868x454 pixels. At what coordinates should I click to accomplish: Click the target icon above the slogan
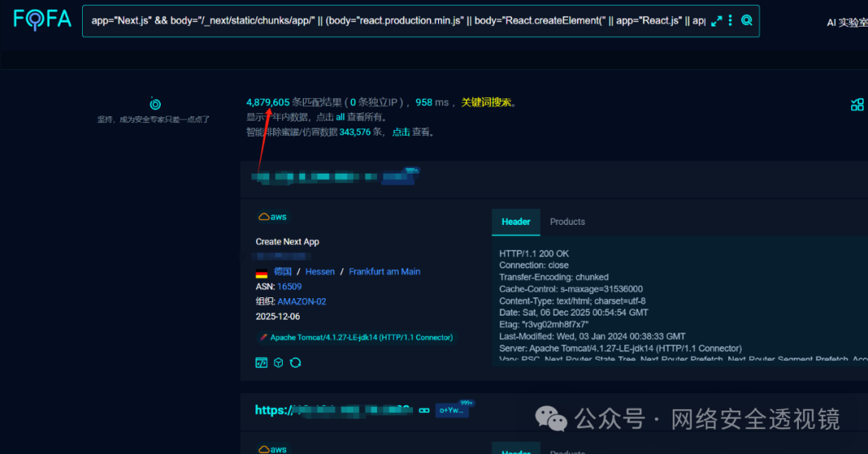(x=155, y=104)
